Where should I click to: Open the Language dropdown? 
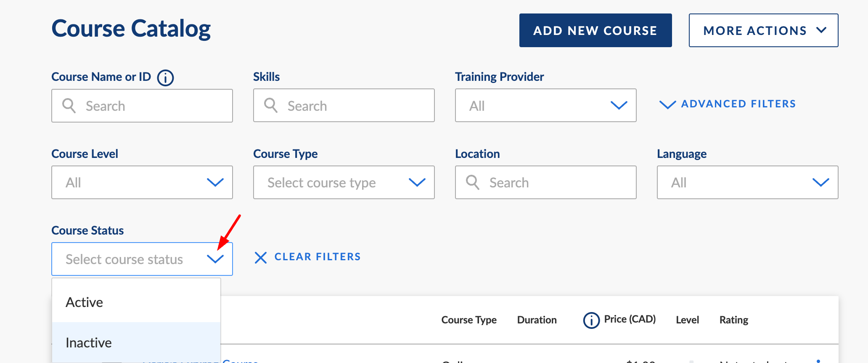pyautogui.click(x=747, y=182)
